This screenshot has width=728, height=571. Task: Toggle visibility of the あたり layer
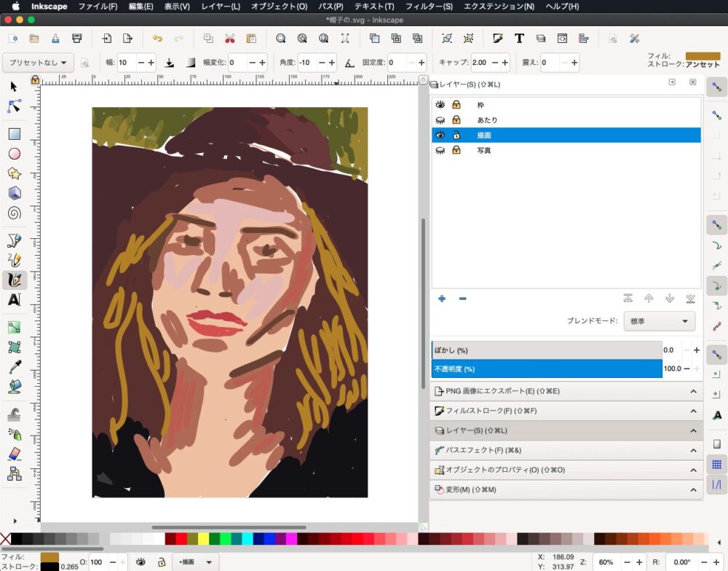(x=440, y=120)
